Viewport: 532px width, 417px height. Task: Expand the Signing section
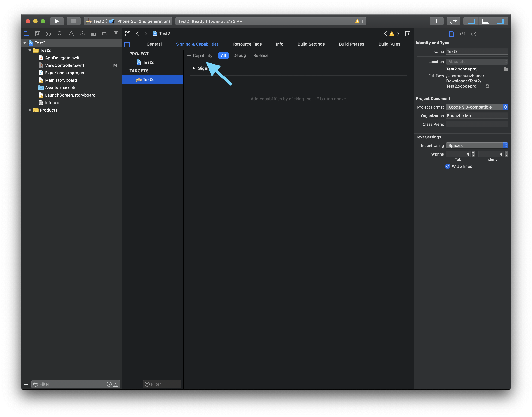coord(194,68)
